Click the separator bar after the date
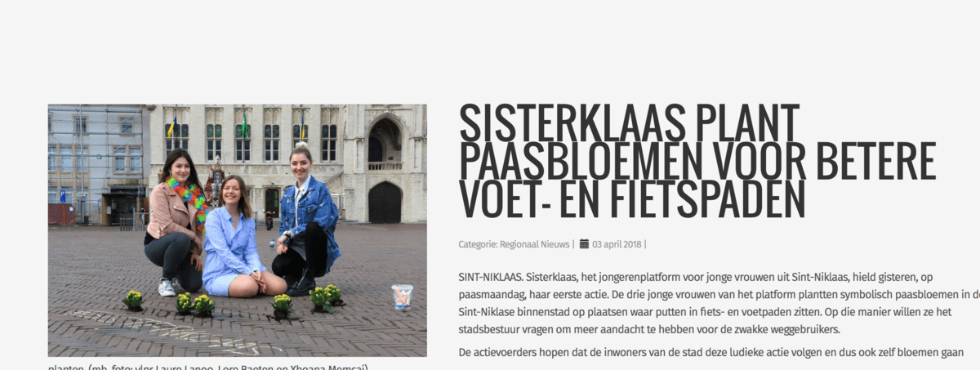This screenshot has height=370, width=980. pyautogui.click(x=645, y=243)
